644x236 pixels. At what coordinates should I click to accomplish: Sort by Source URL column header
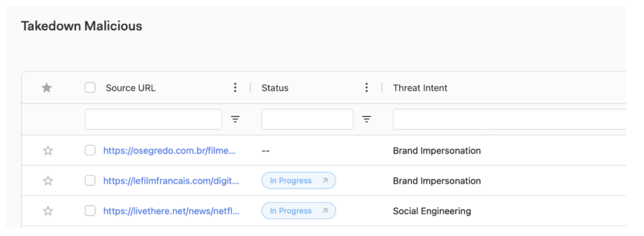coord(131,88)
